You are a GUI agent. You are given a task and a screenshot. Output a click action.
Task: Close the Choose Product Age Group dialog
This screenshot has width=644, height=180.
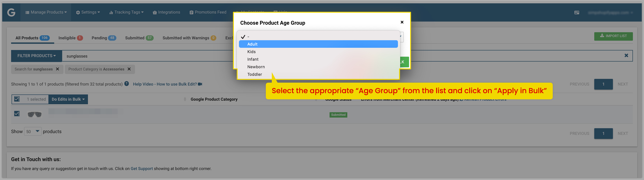[402, 22]
